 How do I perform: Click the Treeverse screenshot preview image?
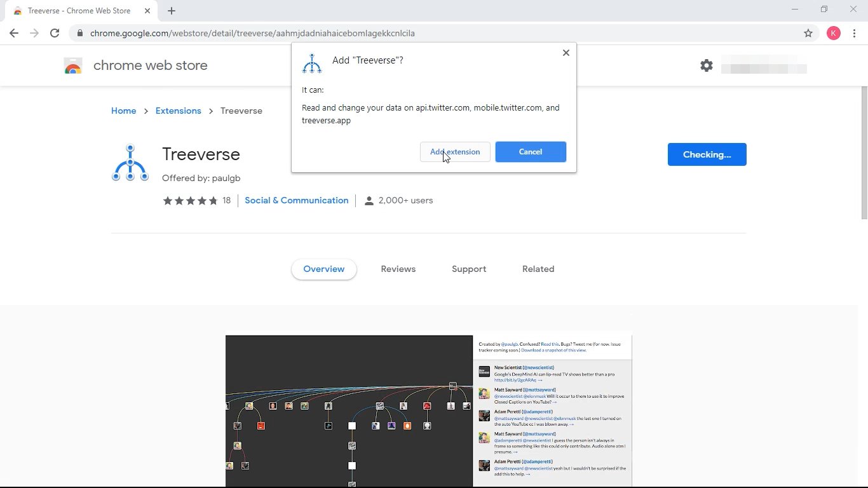coord(428,410)
